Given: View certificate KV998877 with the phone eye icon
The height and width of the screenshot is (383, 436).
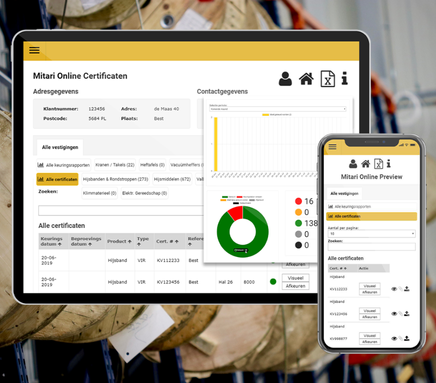Looking at the screenshot, I should tap(394, 339).
